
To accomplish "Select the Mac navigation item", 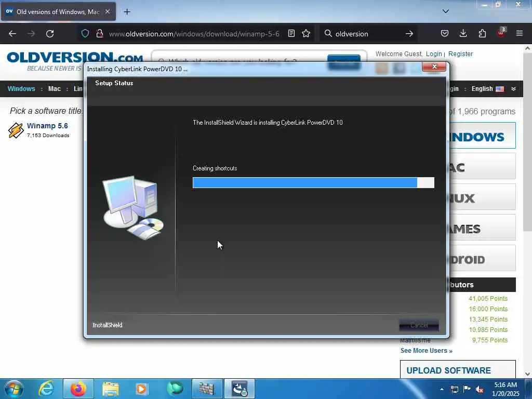I will pyautogui.click(x=54, y=88).
